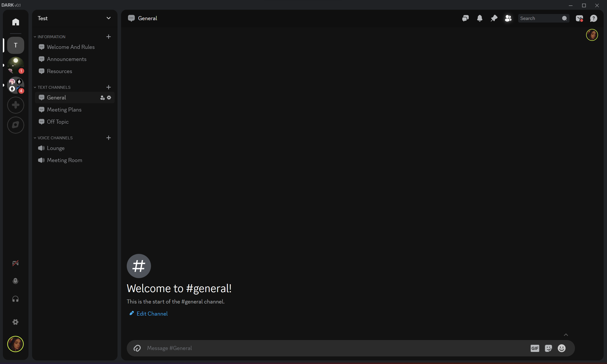The image size is (607, 364).
Task: Open the server folder showing badge 4
Action: pos(15,85)
